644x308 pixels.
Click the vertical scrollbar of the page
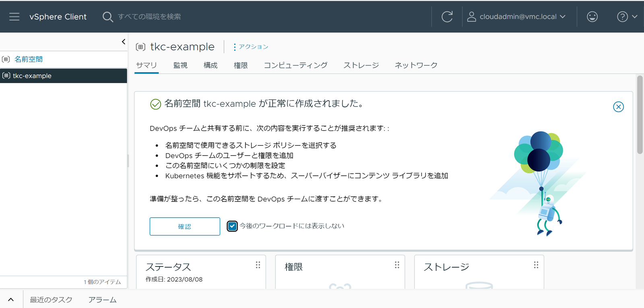click(x=640, y=114)
